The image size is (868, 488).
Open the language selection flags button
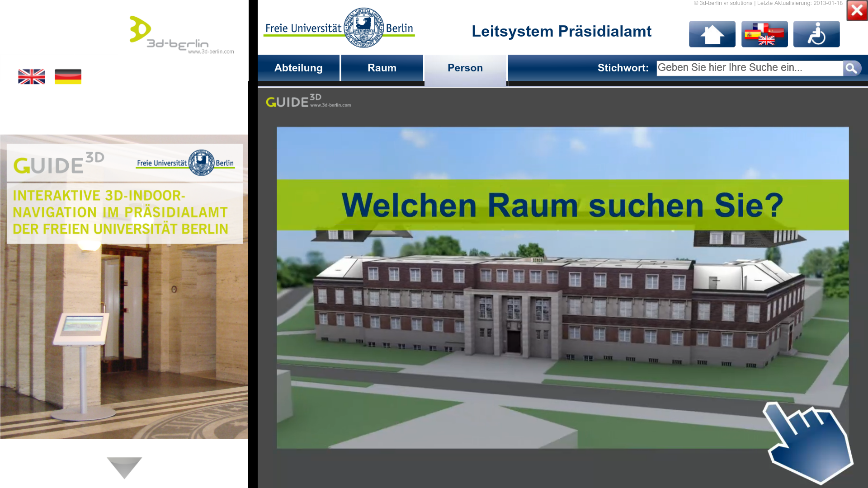pos(764,34)
